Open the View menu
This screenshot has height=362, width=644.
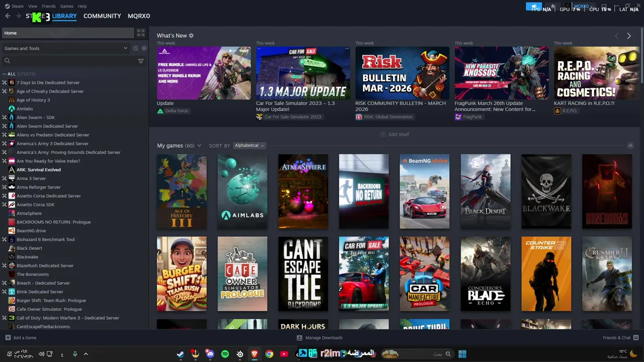(33, 6)
